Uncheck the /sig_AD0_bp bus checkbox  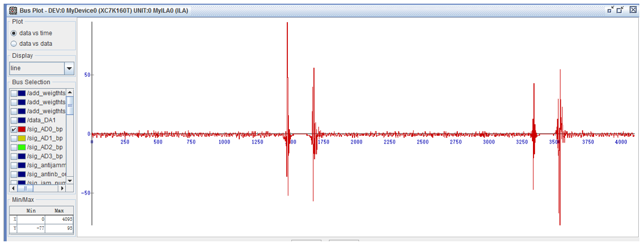(x=13, y=129)
